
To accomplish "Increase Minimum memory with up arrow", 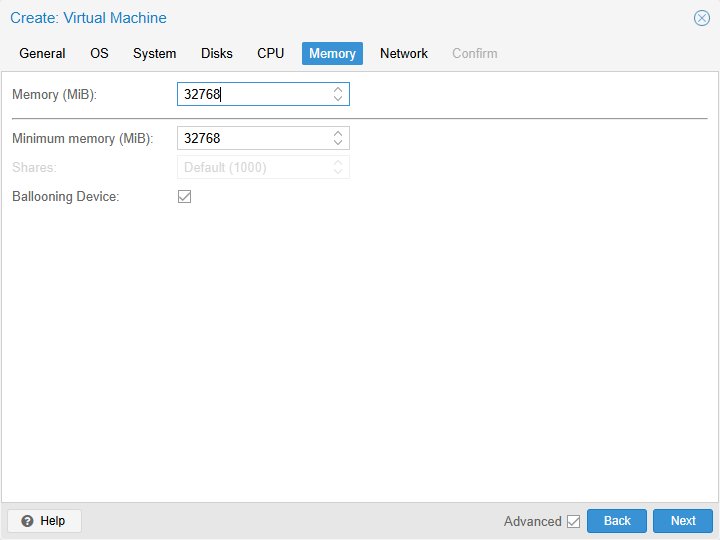I will 338,133.
